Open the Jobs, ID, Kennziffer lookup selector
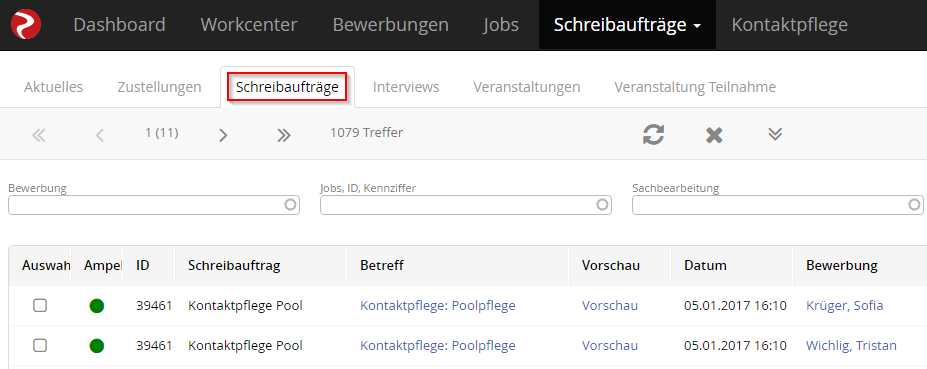Screen dimensions: 927x369 point(602,205)
